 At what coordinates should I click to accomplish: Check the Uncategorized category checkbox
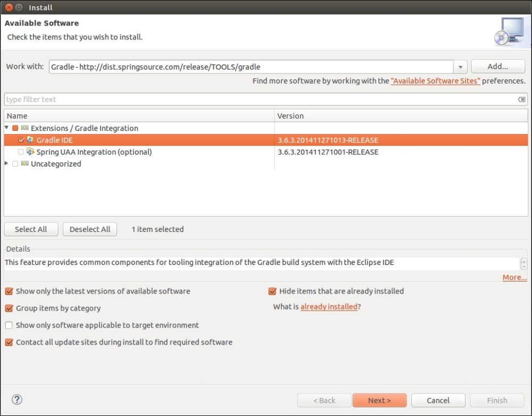15,163
